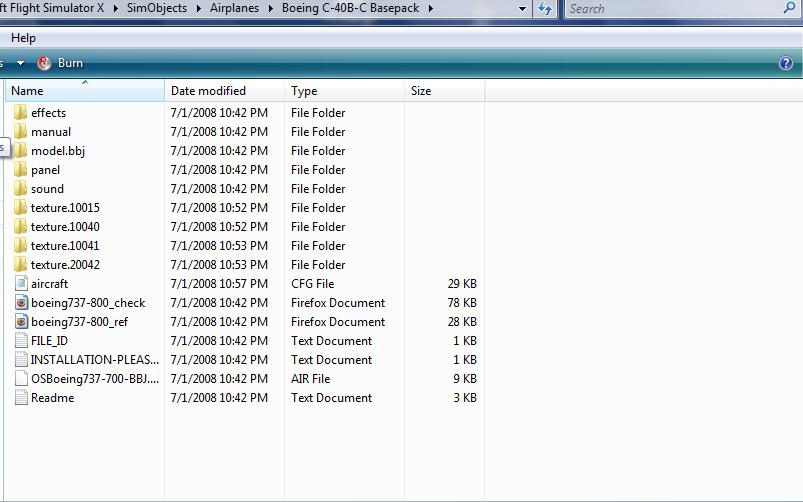Click boeing737-800_ref Firefox document icon
Viewport: 803px width, 502px height.
pyautogui.click(x=21, y=321)
